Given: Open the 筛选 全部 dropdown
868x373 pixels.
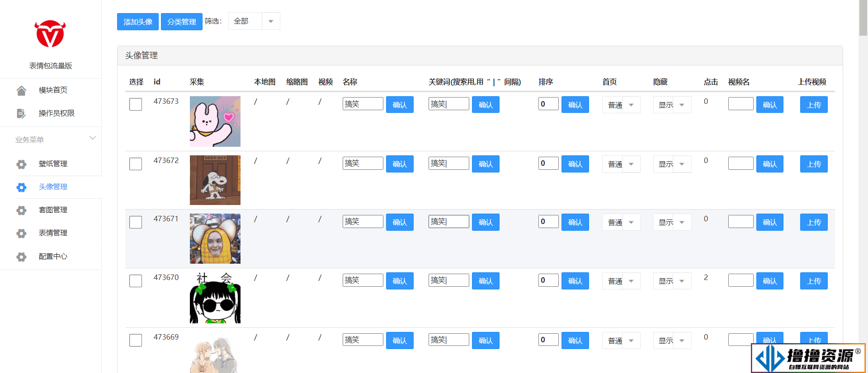Looking at the screenshot, I should [x=254, y=21].
